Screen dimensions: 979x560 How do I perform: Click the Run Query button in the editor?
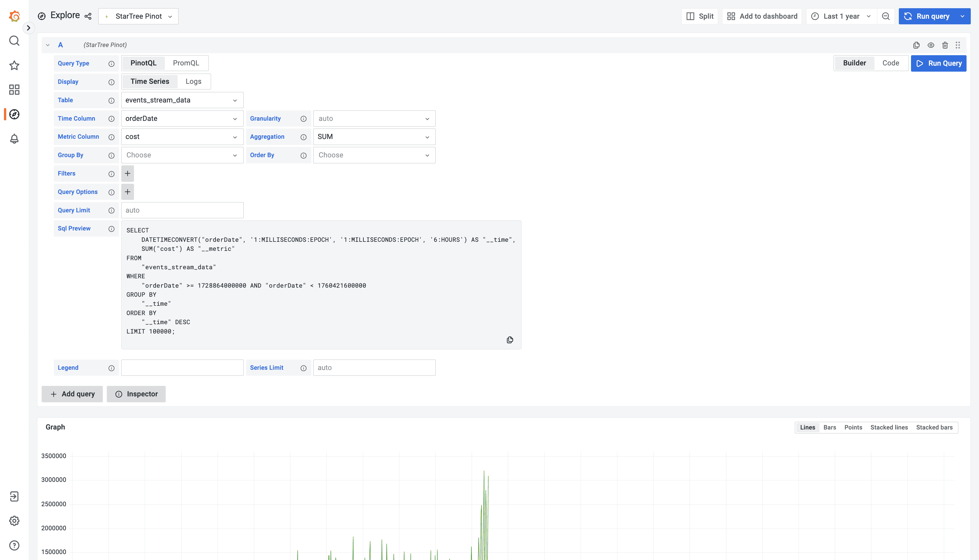point(938,63)
